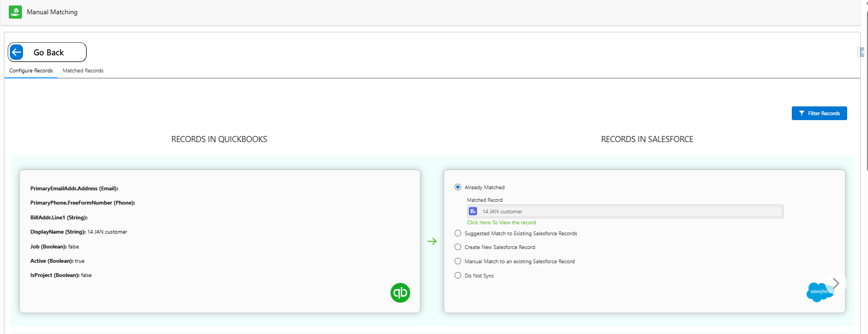Viewport: 868px width, 334px height.
Task: Click the green arrow between record cards
Action: 432,241
